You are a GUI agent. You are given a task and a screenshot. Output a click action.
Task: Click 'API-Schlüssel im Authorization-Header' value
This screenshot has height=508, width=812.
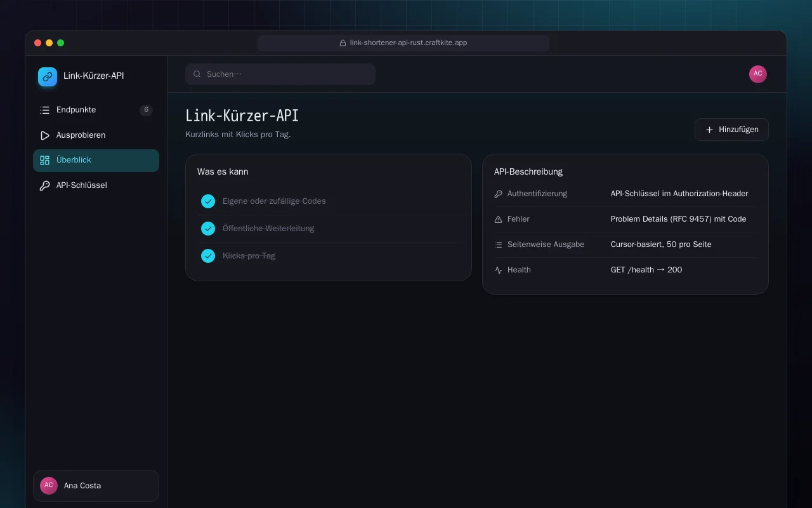point(679,194)
